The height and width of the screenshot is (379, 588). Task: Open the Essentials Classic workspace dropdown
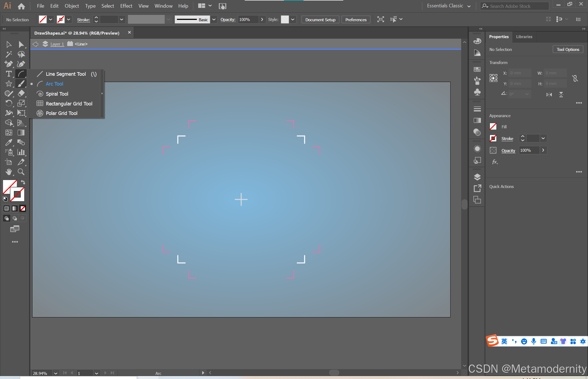(469, 6)
